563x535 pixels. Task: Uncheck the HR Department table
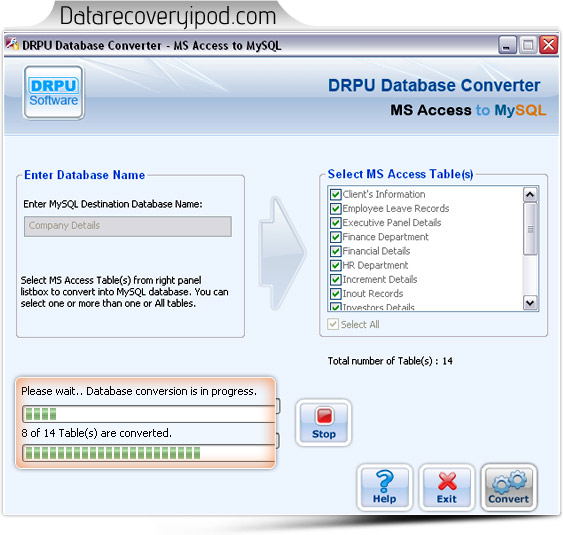pyautogui.click(x=335, y=265)
